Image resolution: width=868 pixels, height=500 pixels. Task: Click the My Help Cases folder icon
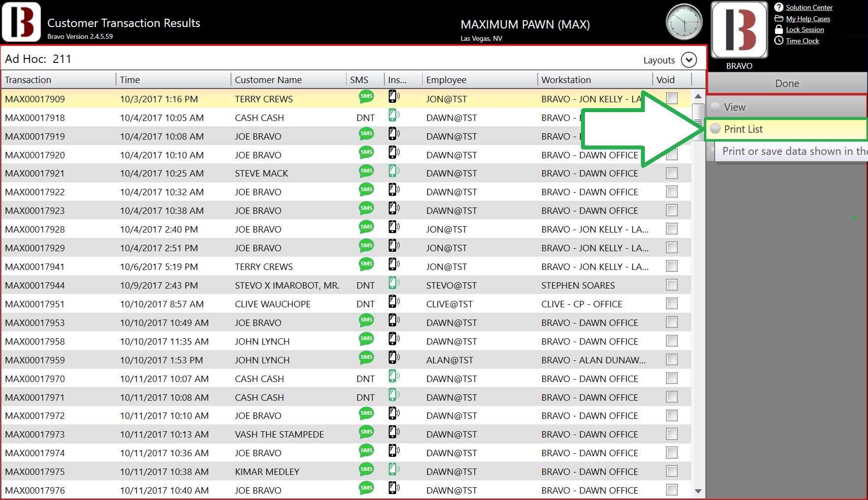779,19
